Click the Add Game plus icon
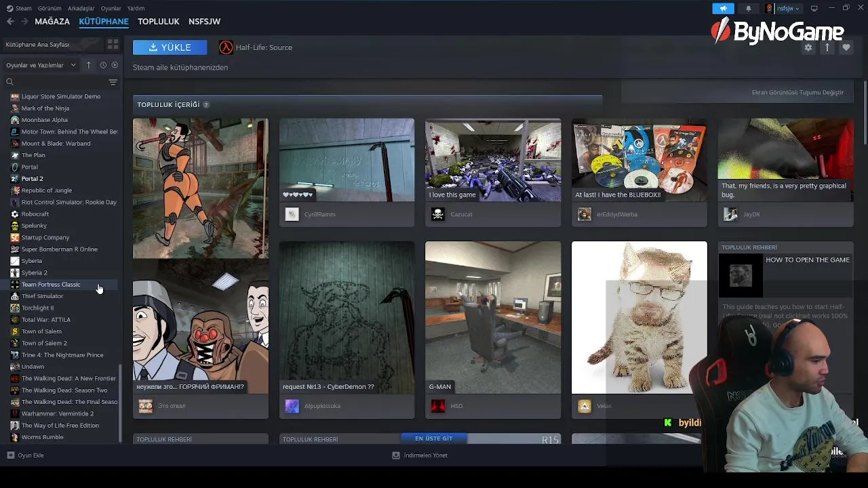 coord(10,455)
